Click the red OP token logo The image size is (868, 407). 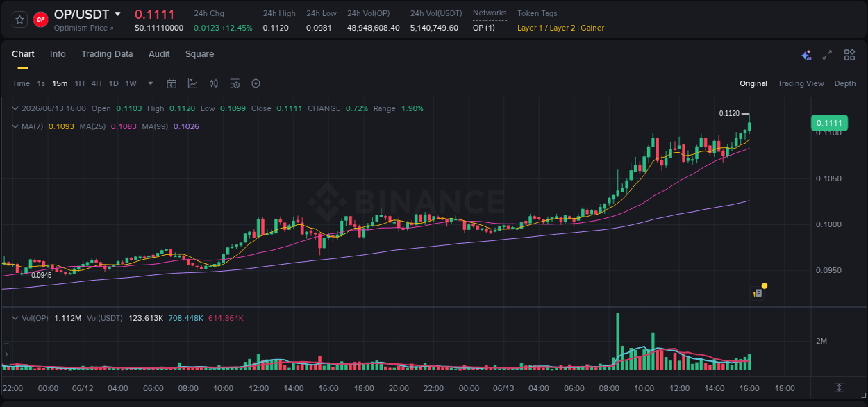pos(41,19)
